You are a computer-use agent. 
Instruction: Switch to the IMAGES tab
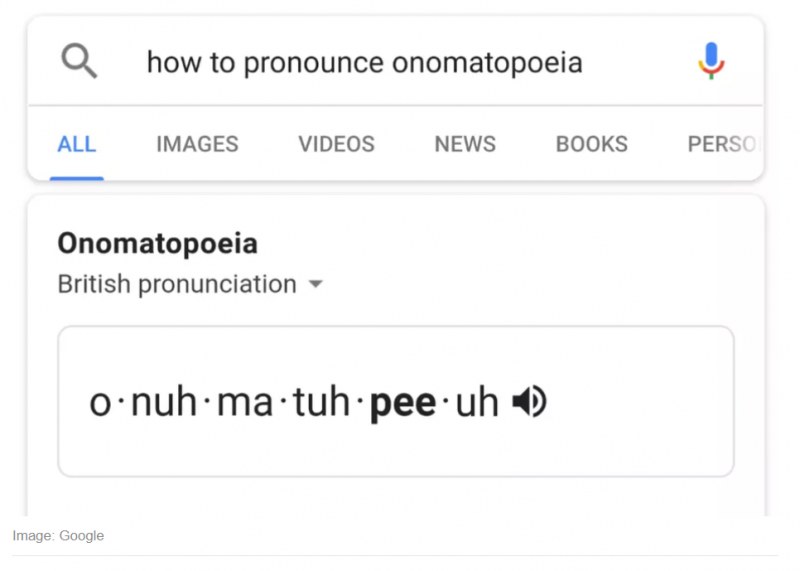click(197, 144)
